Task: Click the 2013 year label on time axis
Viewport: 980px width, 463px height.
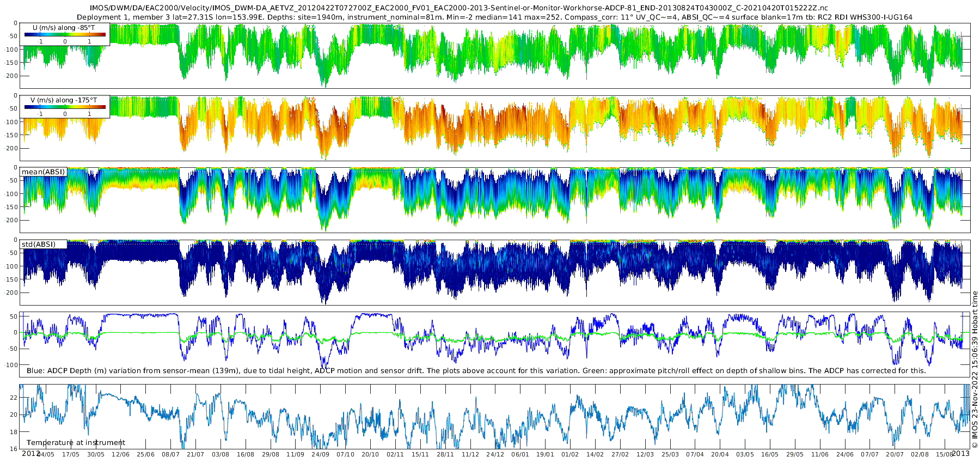Action: 960,453
